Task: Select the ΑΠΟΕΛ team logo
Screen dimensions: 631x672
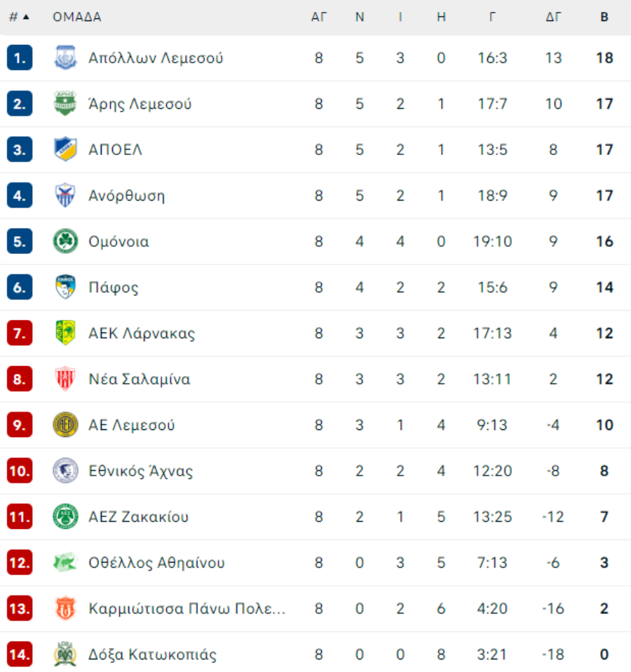Action: click(65, 149)
